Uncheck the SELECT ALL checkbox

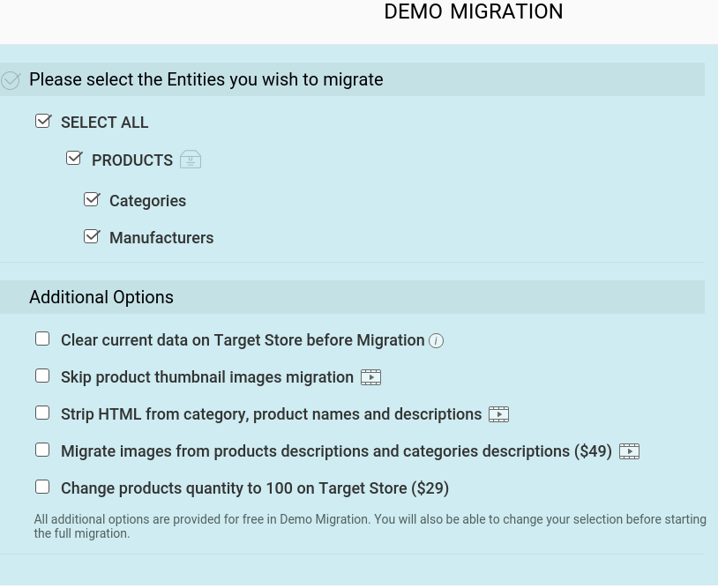[x=42, y=121]
